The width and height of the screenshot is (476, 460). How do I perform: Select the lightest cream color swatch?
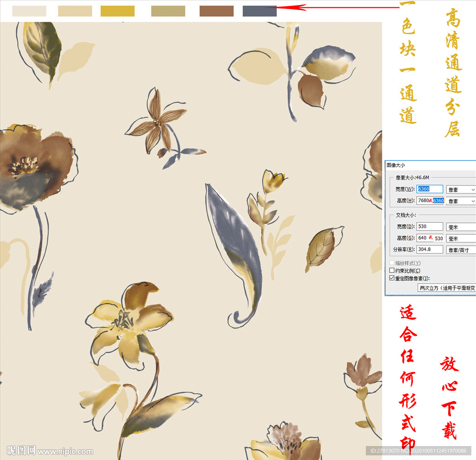29,11
